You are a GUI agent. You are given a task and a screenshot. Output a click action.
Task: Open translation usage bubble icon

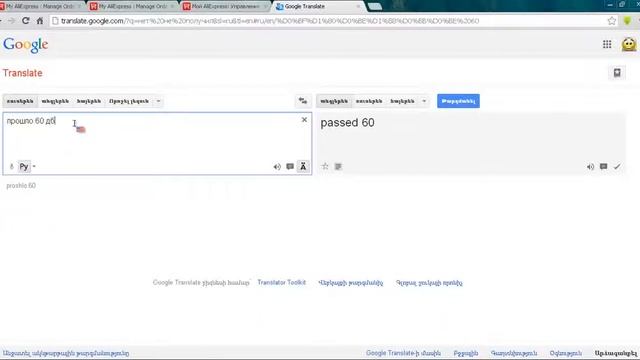point(603,167)
